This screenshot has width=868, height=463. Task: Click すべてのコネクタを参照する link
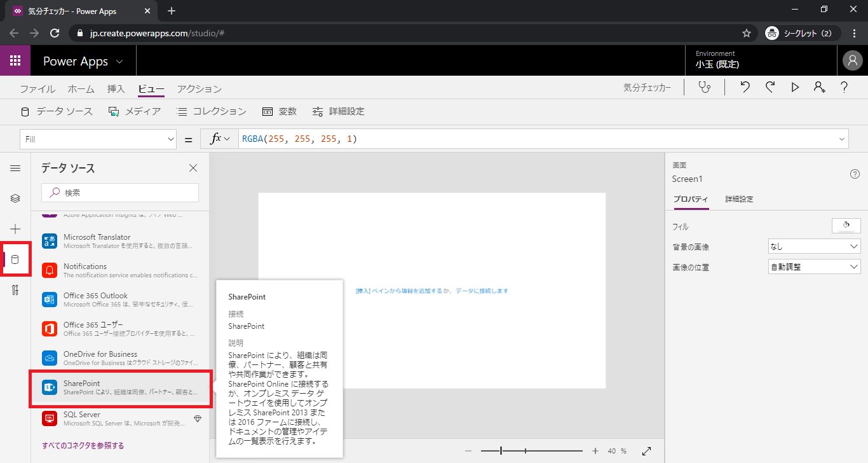click(83, 446)
